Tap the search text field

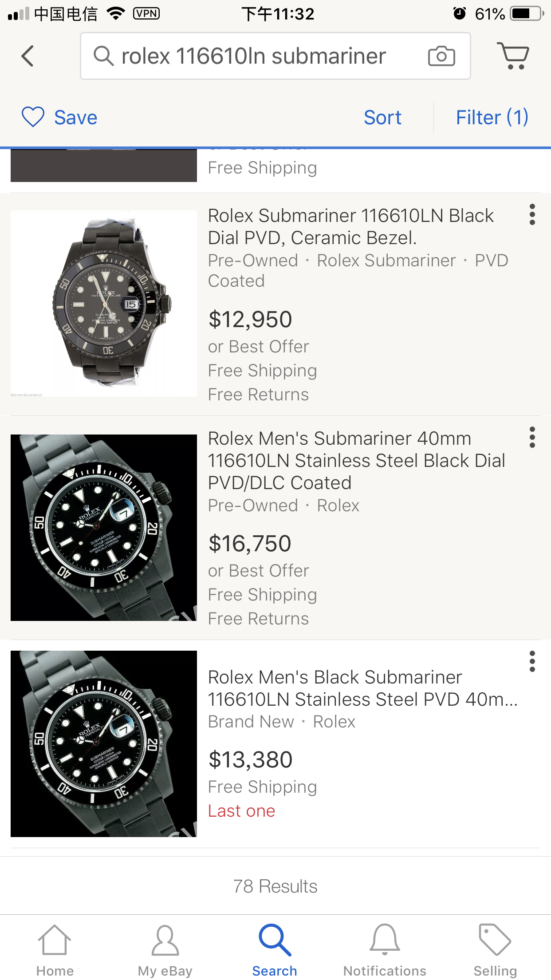click(x=266, y=56)
